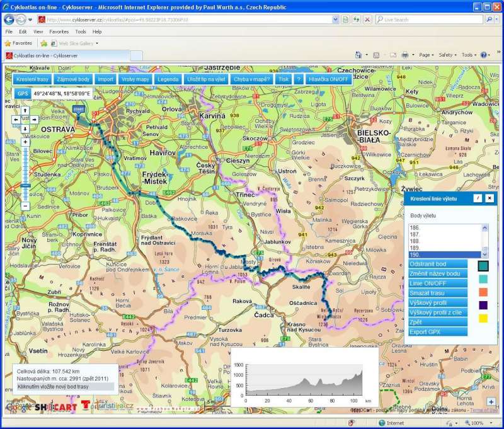Open the Page dropdown in command bar
Screen dimensions: 504x429
[x=427, y=55]
